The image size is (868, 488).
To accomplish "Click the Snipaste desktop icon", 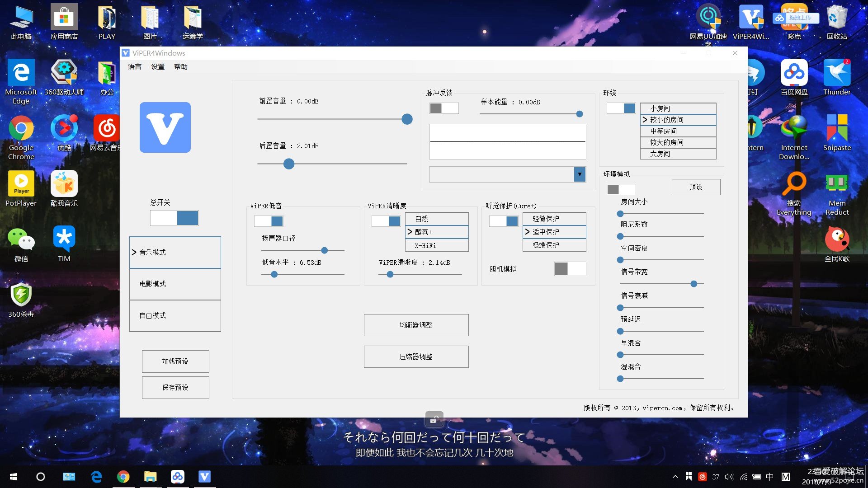I will (x=836, y=128).
